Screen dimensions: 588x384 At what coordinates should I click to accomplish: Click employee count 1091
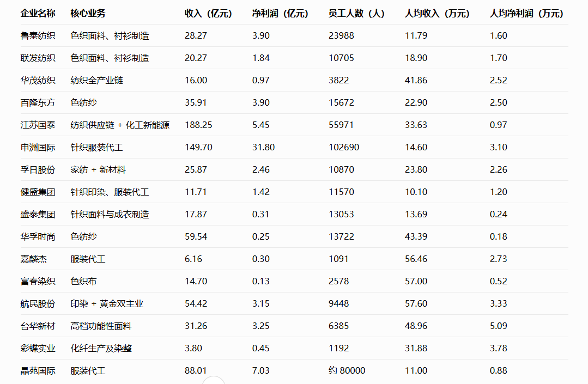click(338, 259)
